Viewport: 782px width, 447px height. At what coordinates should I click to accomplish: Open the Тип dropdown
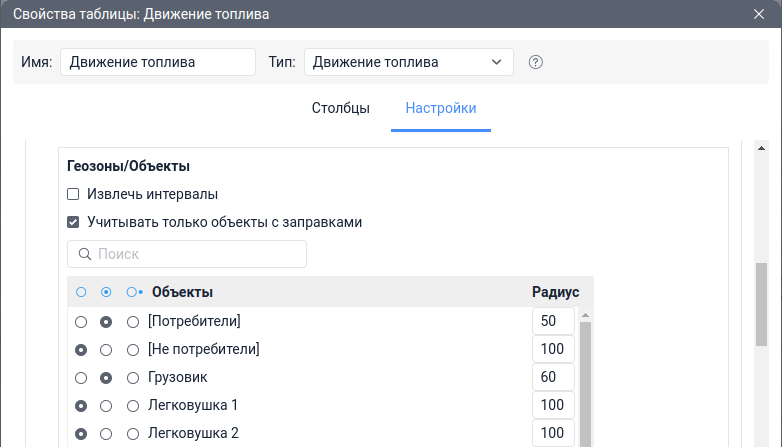pos(408,62)
